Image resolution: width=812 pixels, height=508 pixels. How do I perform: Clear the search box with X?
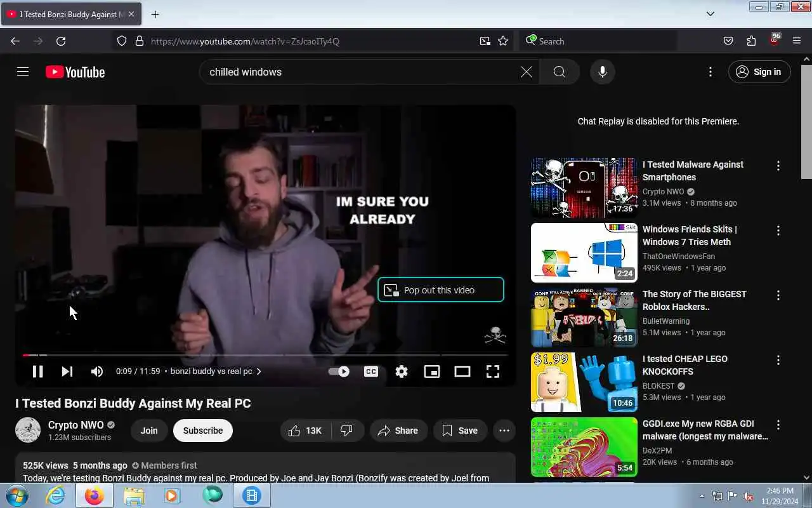[x=527, y=72]
